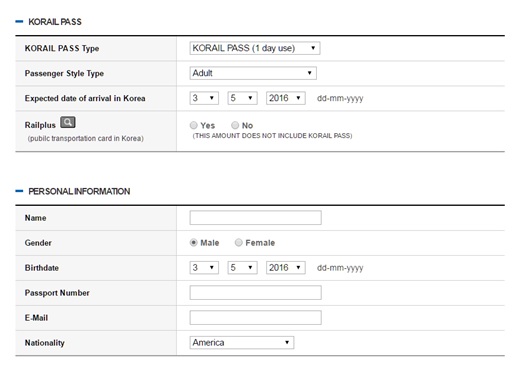
Task: Click the 'Gender' label
Action: pos(38,243)
